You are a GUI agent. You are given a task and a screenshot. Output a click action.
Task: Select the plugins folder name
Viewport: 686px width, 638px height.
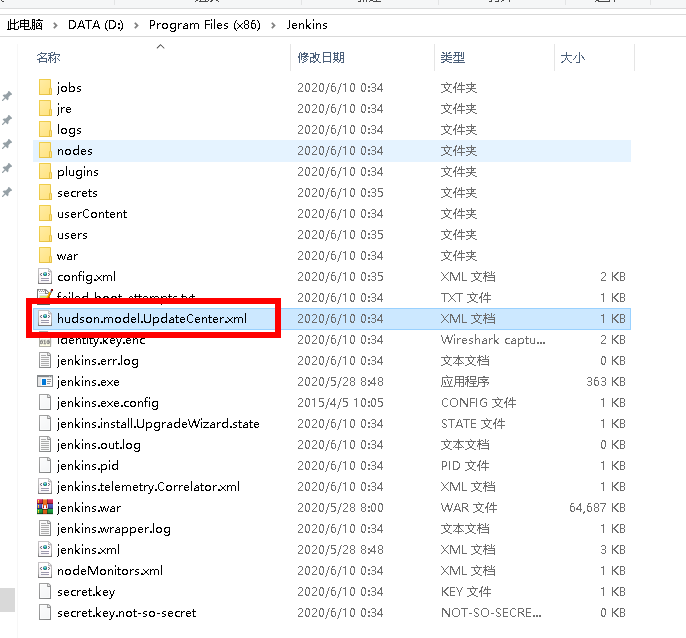[78, 172]
